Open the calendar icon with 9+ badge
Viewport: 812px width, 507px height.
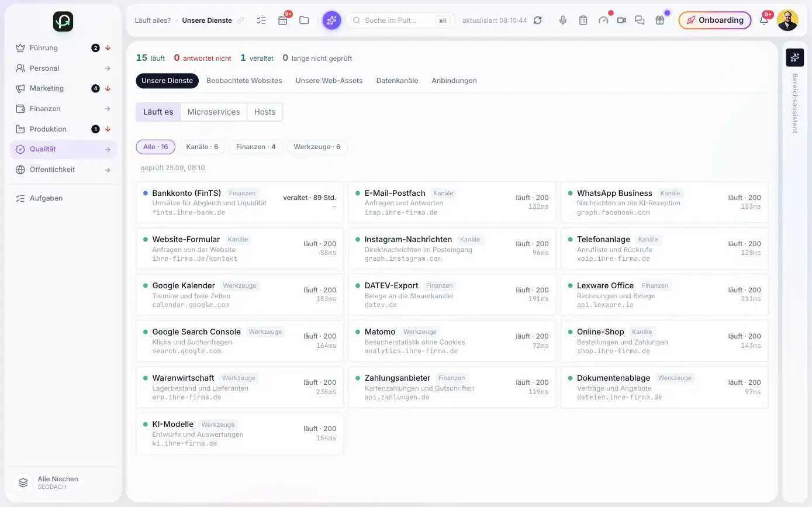[x=283, y=20]
